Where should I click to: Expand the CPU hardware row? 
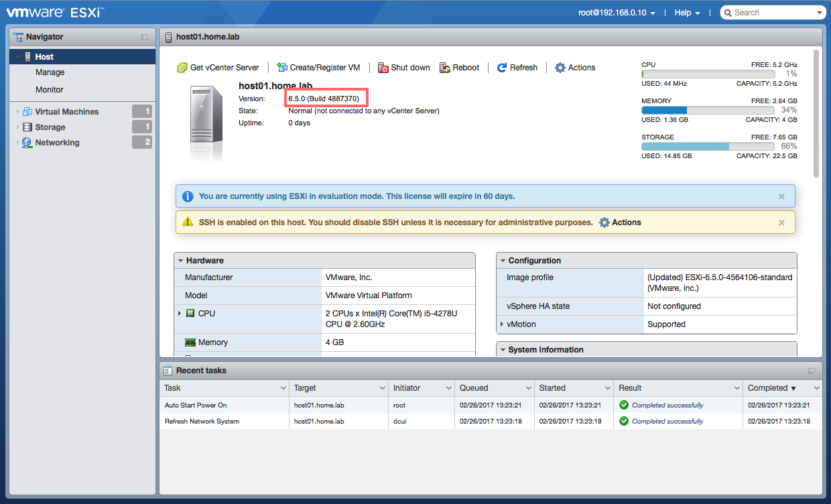tap(180, 314)
